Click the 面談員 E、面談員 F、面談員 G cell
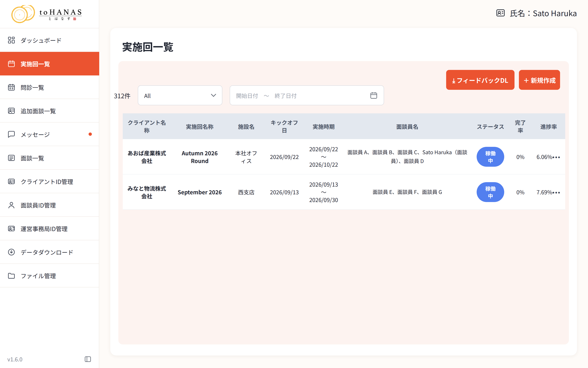This screenshot has height=368, width=588. click(407, 192)
